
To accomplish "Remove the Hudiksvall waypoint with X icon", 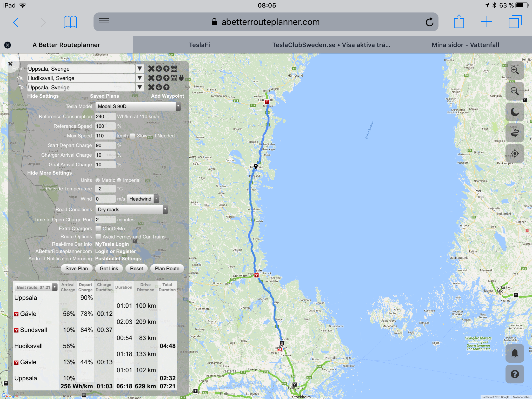I will point(151,78).
